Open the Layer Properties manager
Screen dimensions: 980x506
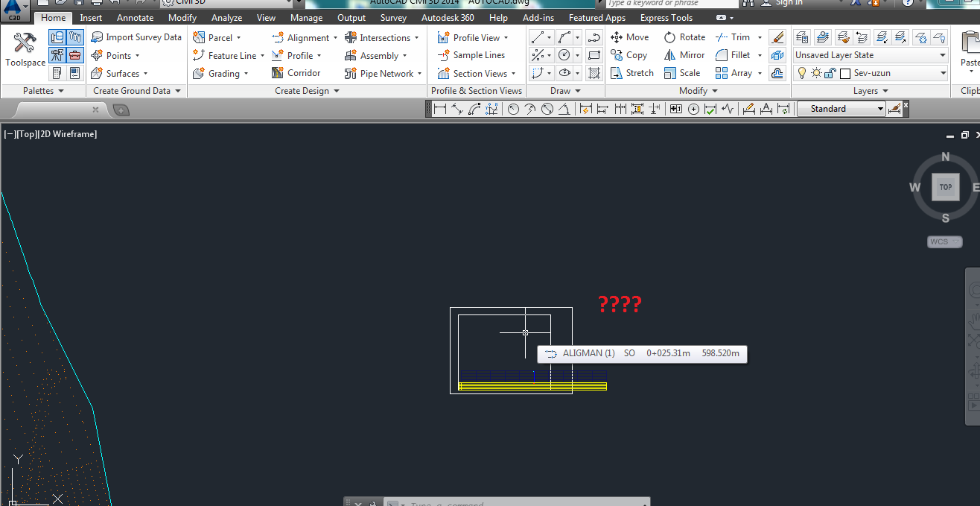point(801,37)
